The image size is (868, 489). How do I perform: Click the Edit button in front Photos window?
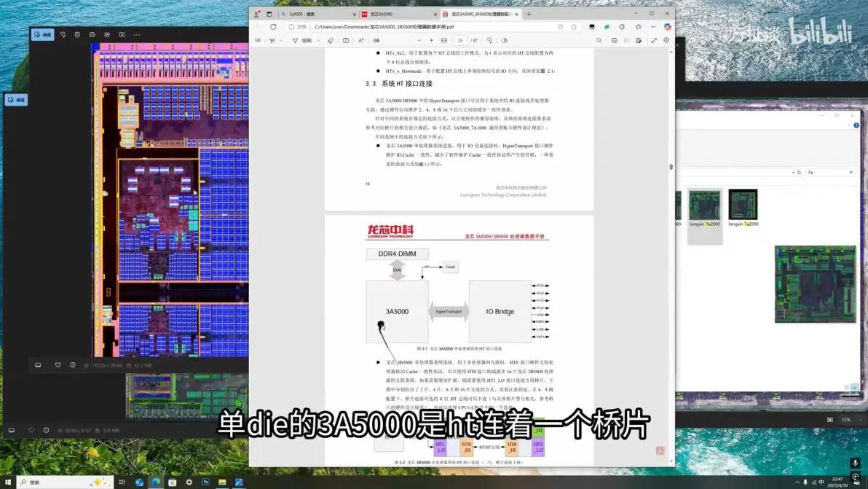click(42, 34)
